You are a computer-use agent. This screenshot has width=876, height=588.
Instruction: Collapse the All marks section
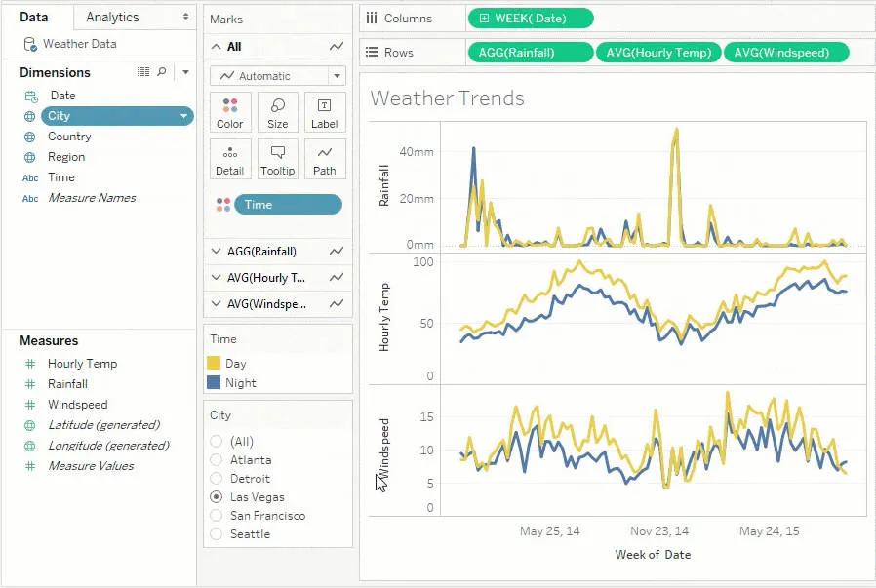click(x=217, y=47)
